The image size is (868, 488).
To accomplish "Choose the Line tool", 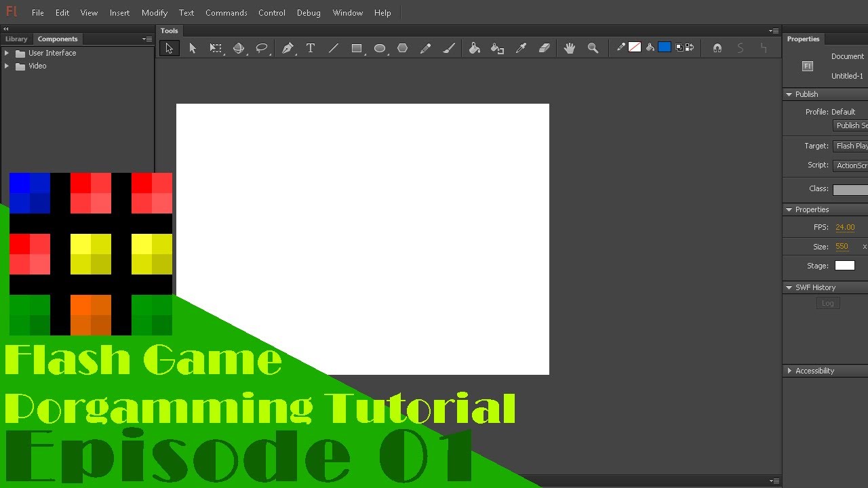I will click(334, 48).
